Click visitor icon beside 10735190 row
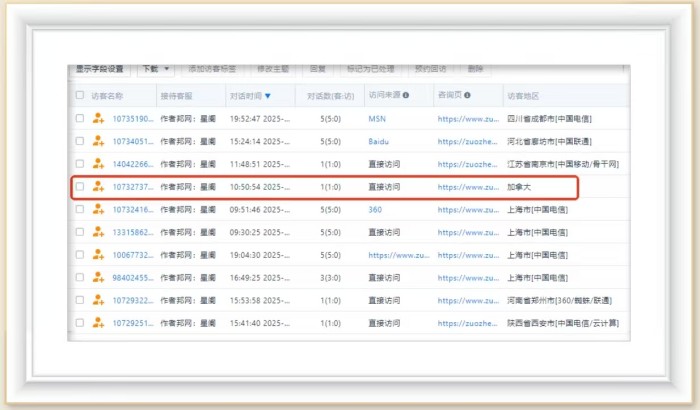The image size is (700, 410). tap(98, 118)
